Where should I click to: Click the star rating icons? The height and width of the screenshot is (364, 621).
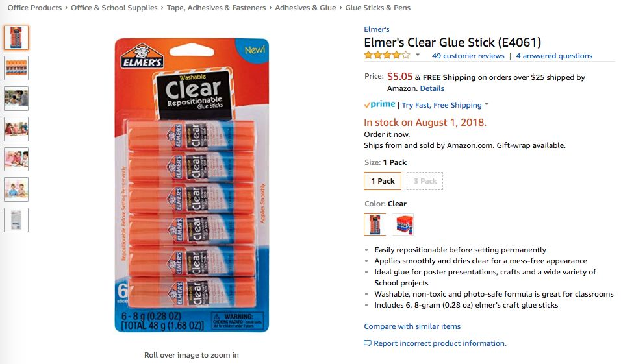387,55
